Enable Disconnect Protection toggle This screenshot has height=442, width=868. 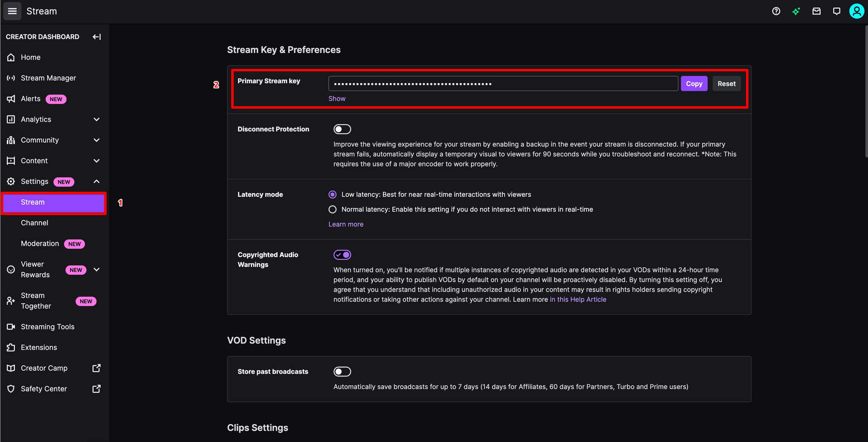[342, 129]
